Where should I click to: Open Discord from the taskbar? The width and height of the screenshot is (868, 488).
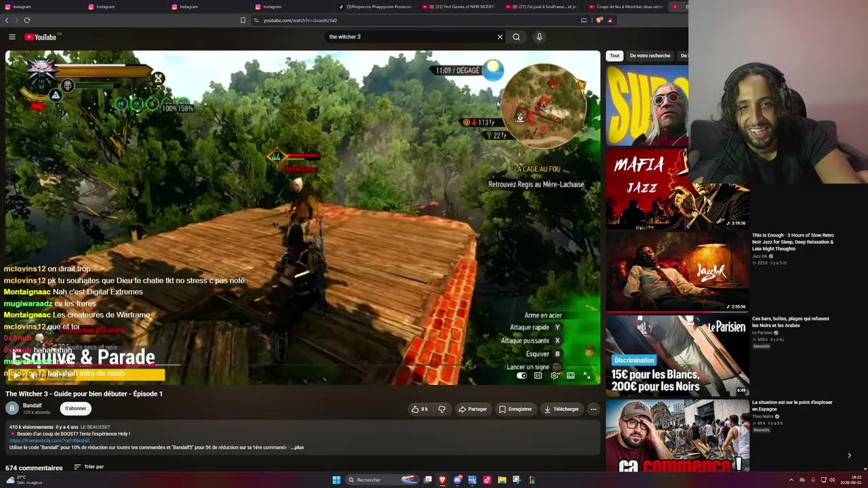[x=458, y=480]
